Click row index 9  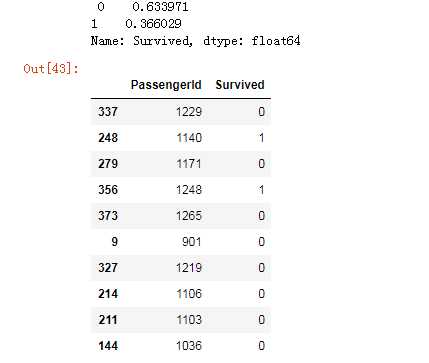[114, 242]
